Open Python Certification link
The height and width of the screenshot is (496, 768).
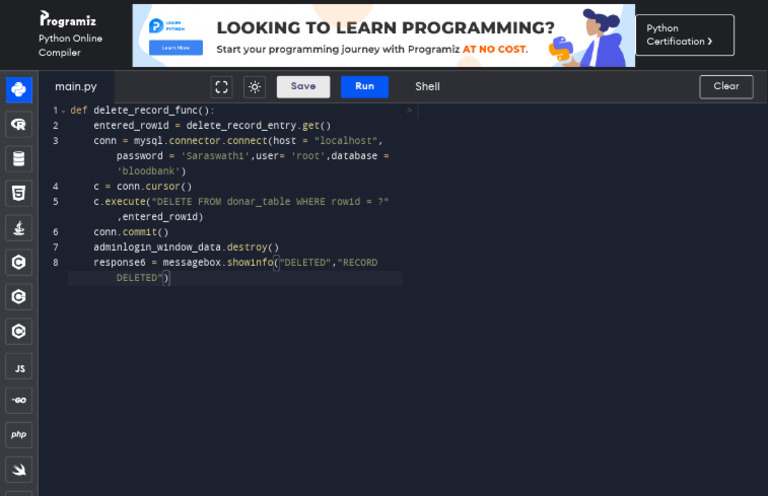click(x=685, y=35)
